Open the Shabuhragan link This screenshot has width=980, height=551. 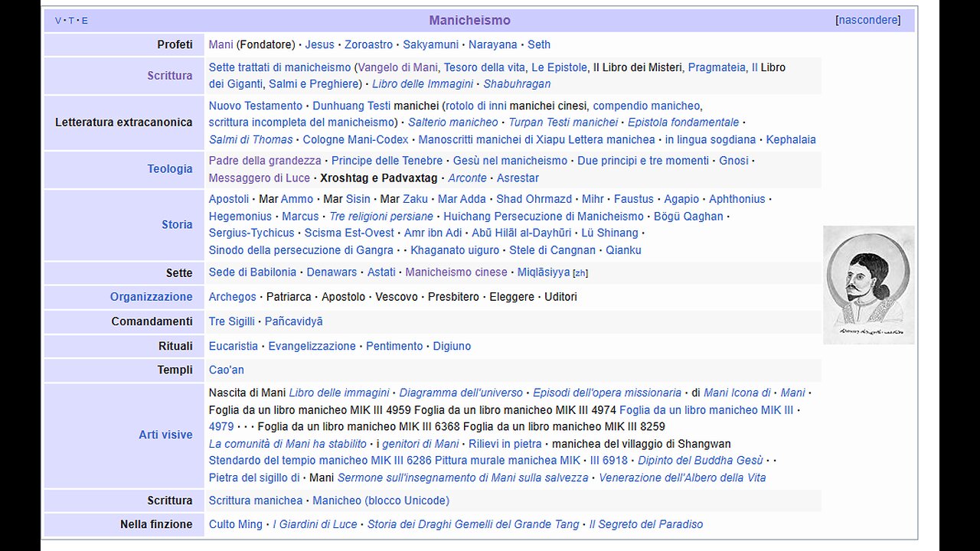click(x=517, y=84)
